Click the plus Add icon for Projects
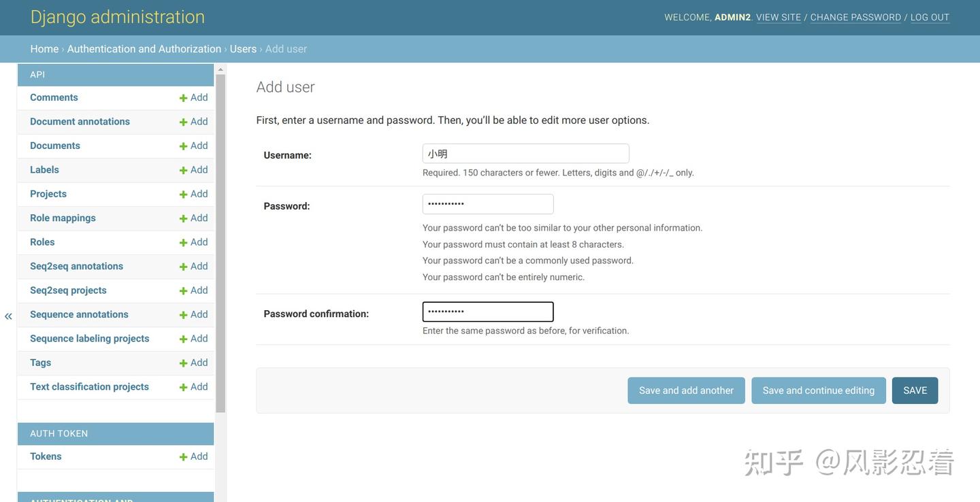The image size is (980, 502). [x=183, y=195]
